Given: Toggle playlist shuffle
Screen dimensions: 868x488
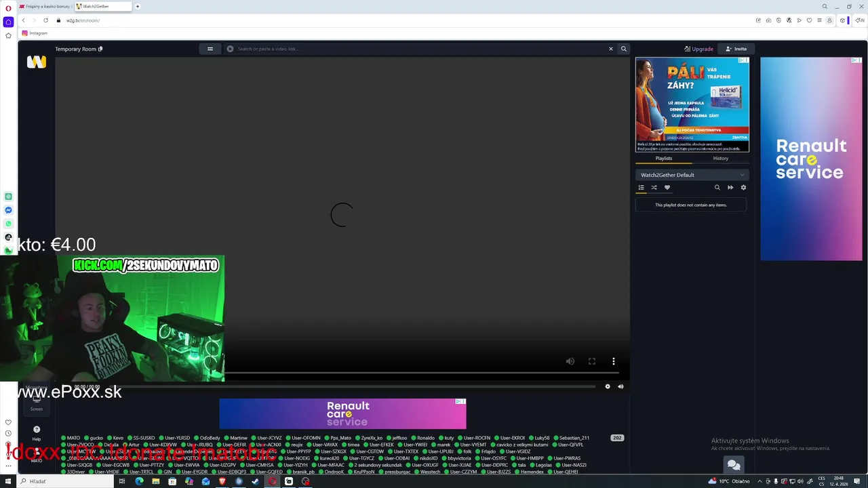Looking at the screenshot, I should click(x=654, y=188).
